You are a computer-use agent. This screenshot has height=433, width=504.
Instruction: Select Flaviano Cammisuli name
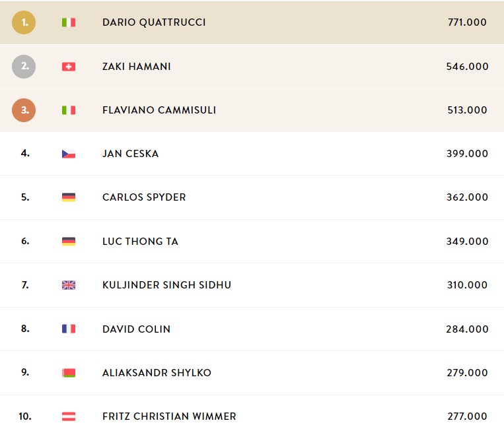point(159,110)
